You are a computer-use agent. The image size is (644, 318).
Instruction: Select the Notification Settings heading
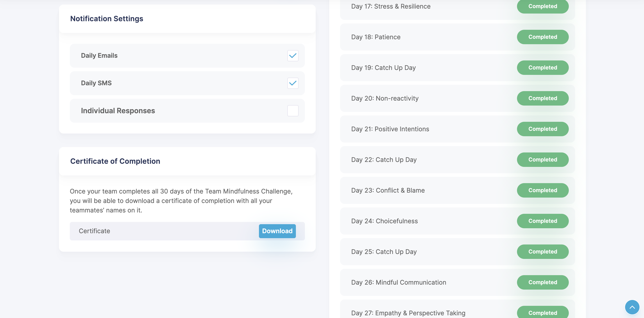click(107, 18)
